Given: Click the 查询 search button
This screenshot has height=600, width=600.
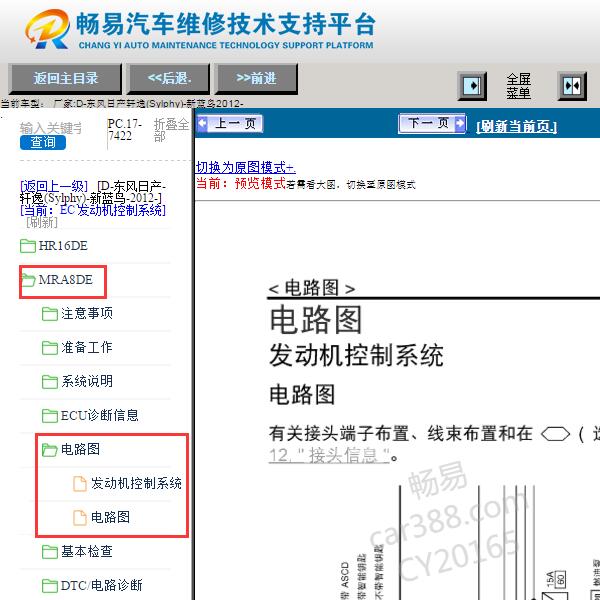Looking at the screenshot, I should click(x=43, y=142).
